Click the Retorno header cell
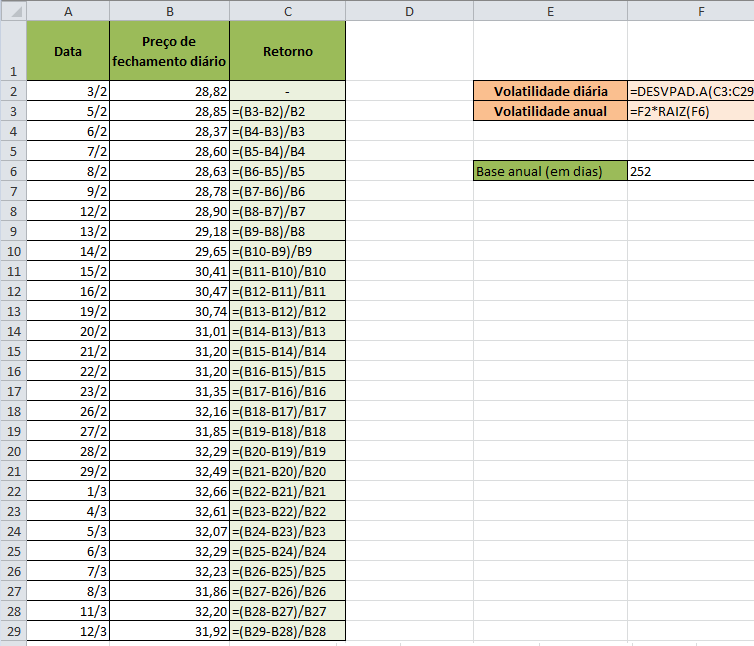This screenshot has width=754, height=646. coord(288,51)
